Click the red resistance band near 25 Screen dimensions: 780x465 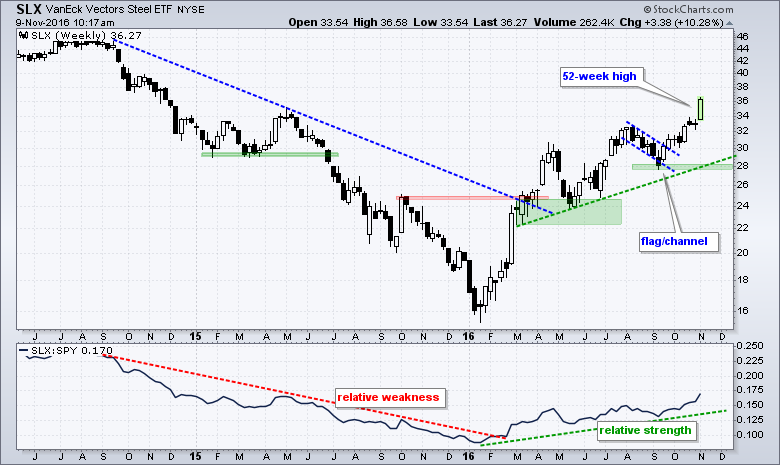coord(472,198)
